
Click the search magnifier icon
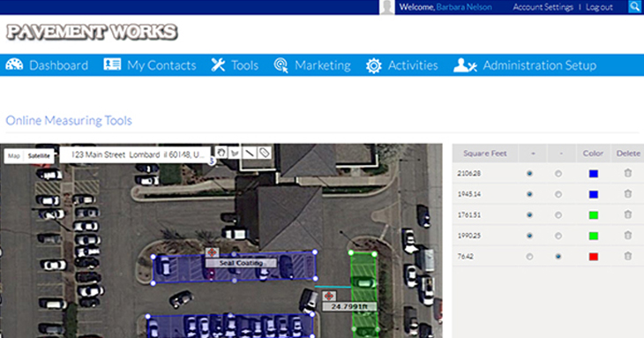click(634, 6)
